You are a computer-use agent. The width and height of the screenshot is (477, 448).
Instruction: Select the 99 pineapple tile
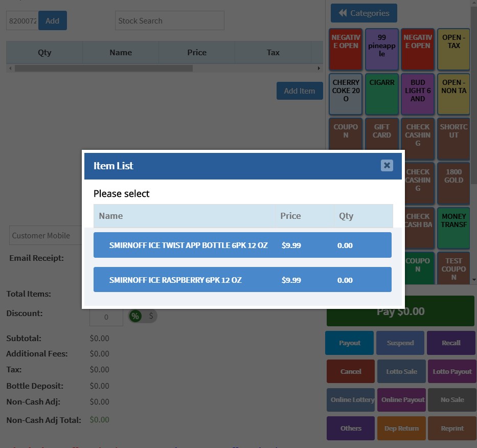[381, 49]
